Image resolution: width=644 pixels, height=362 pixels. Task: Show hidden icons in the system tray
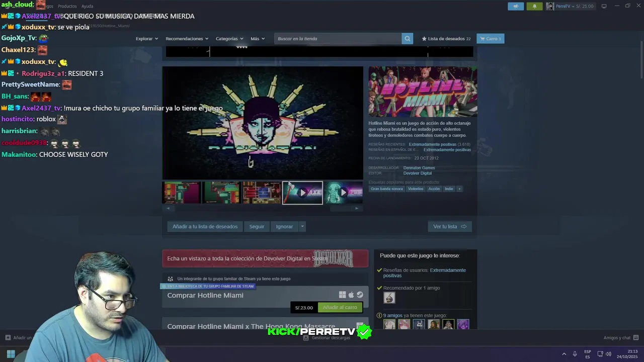[x=564, y=354]
